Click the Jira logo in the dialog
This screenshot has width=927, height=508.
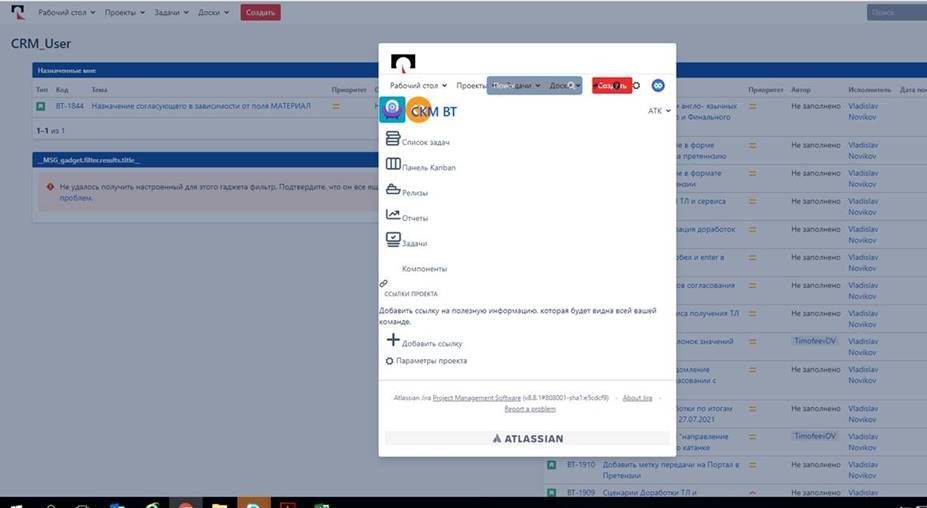tap(403, 62)
